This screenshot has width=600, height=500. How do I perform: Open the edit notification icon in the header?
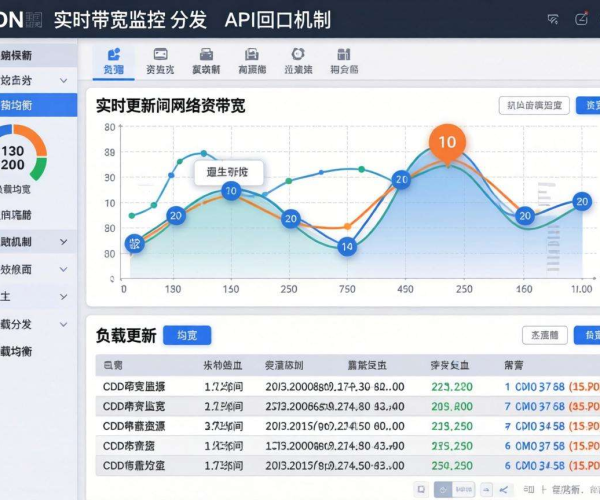tap(581, 18)
